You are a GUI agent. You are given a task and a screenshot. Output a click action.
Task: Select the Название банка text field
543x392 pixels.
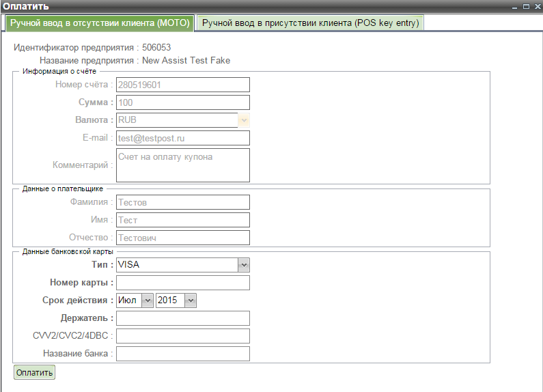183,354
